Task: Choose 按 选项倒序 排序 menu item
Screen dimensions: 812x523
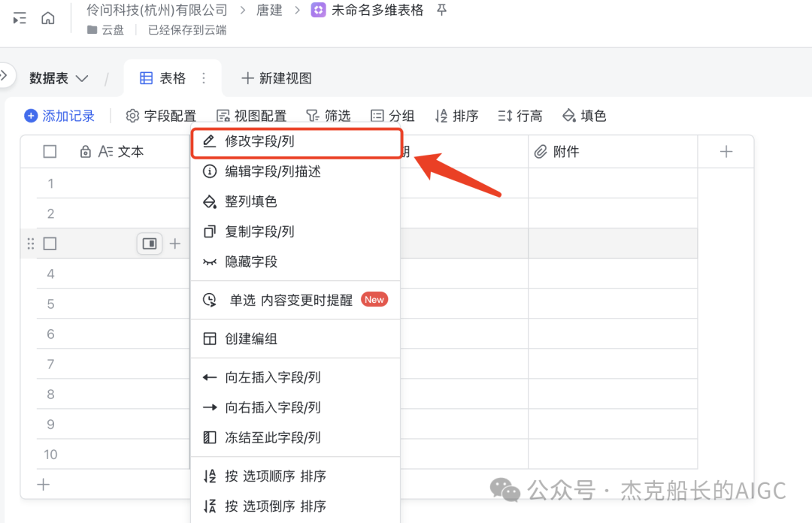Action: [296, 506]
